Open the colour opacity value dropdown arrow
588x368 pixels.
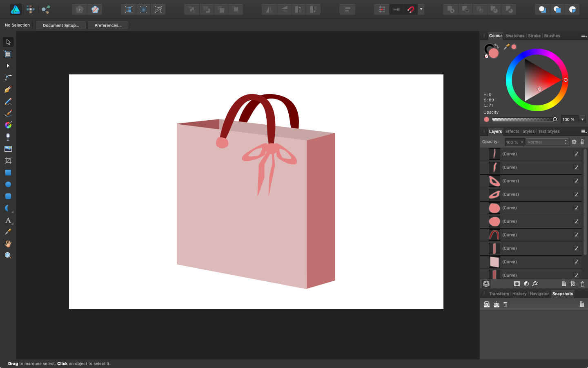(583, 119)
